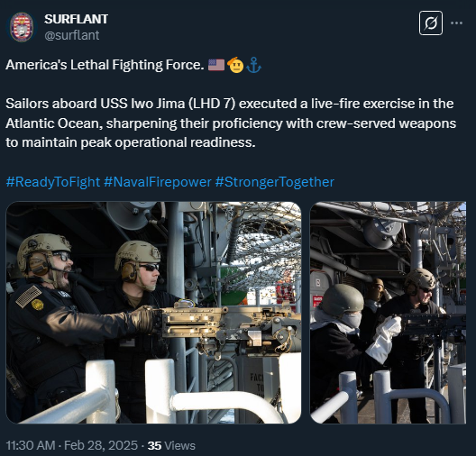Click the American flag emoji
476x456 pixels.
coord(216,65)
